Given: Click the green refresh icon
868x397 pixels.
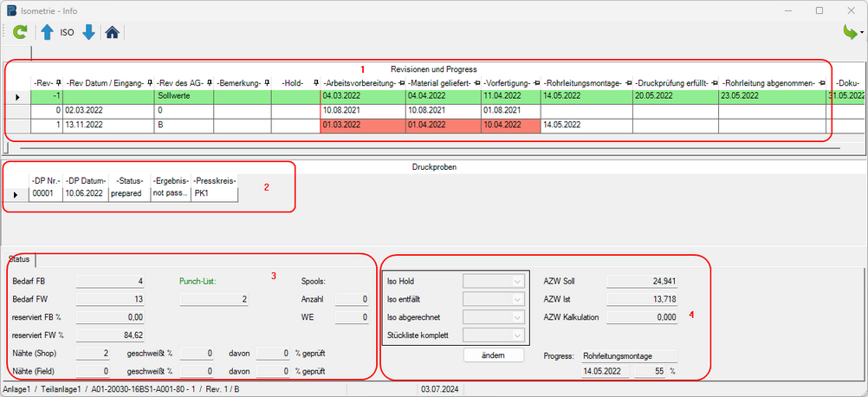Looking at the screenshot, I should 19,33.
